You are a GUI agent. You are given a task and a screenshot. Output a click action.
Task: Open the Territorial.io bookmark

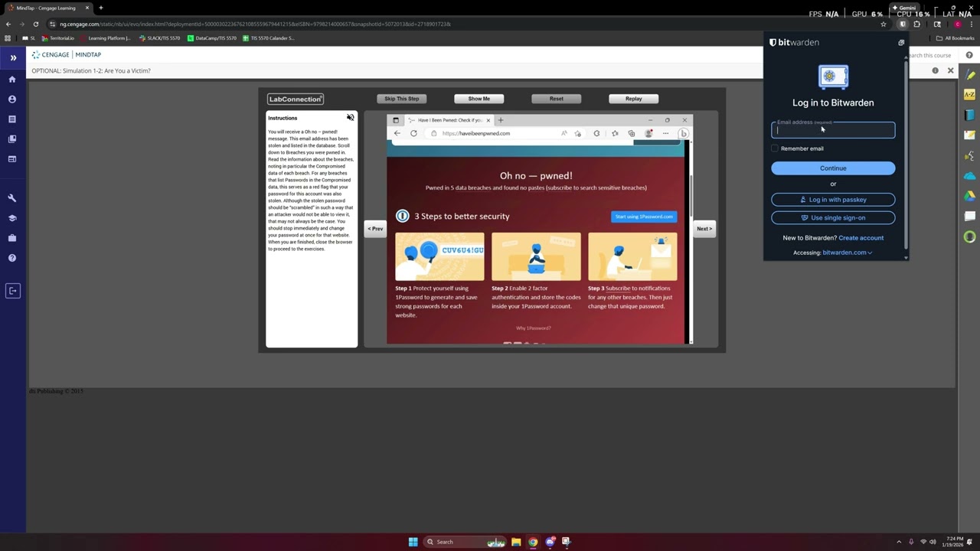point(58,38)
